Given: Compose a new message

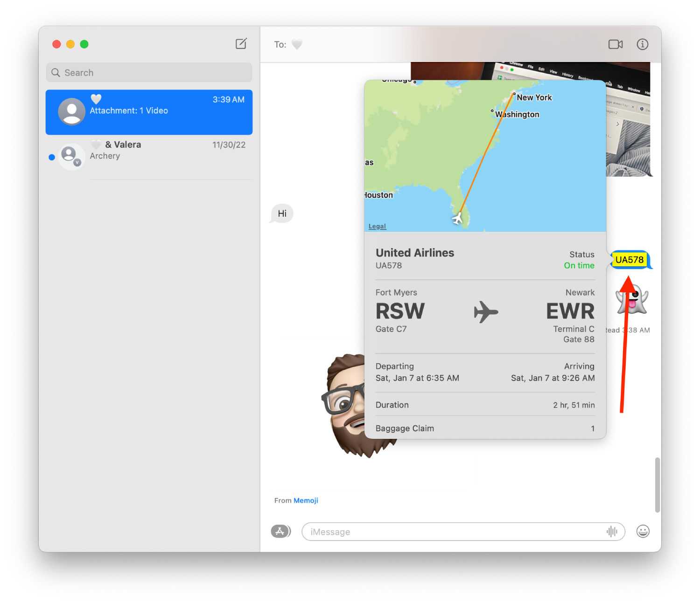Looking at the screenshot, I should (241, 44).
